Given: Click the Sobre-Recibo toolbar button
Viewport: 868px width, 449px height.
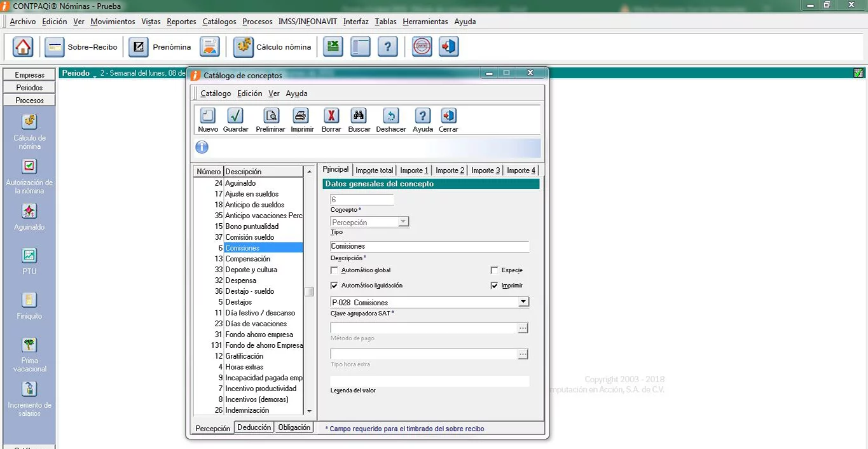Looking at the screenshot, I should pyautogui.click(x=81, y=47).
